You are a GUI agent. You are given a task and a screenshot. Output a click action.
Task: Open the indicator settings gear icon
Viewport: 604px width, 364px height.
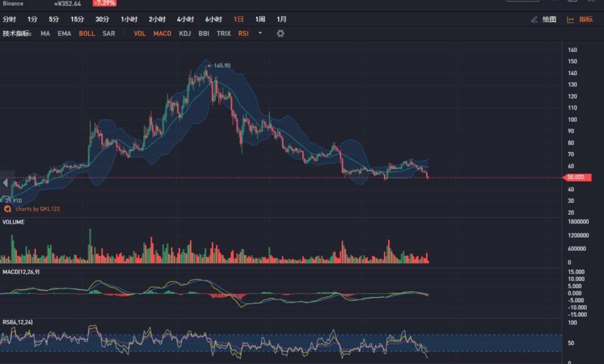click(280, 33)
